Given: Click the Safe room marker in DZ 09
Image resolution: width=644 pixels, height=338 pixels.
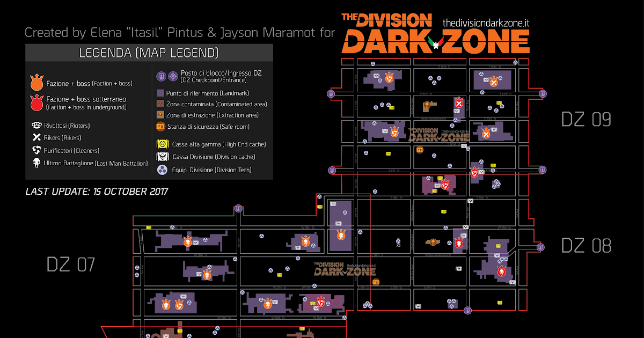Looking at the screenshot, I should pyautogui.click(x=419, y=150).
